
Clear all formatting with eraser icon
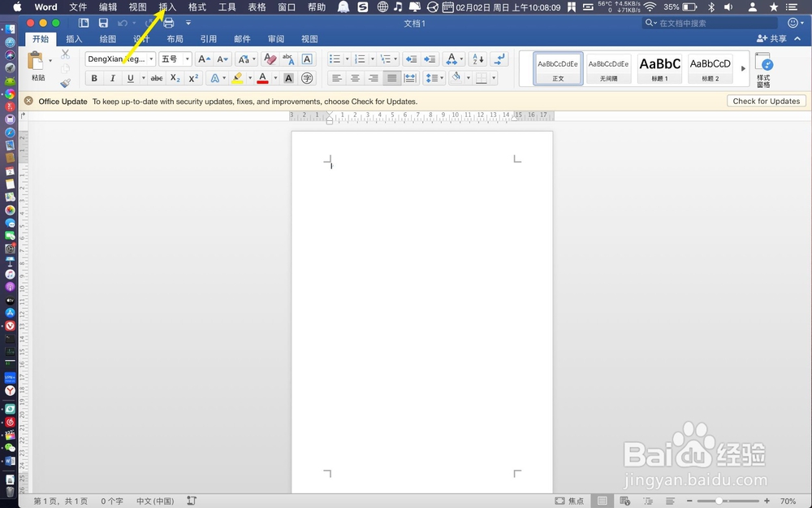270,59
